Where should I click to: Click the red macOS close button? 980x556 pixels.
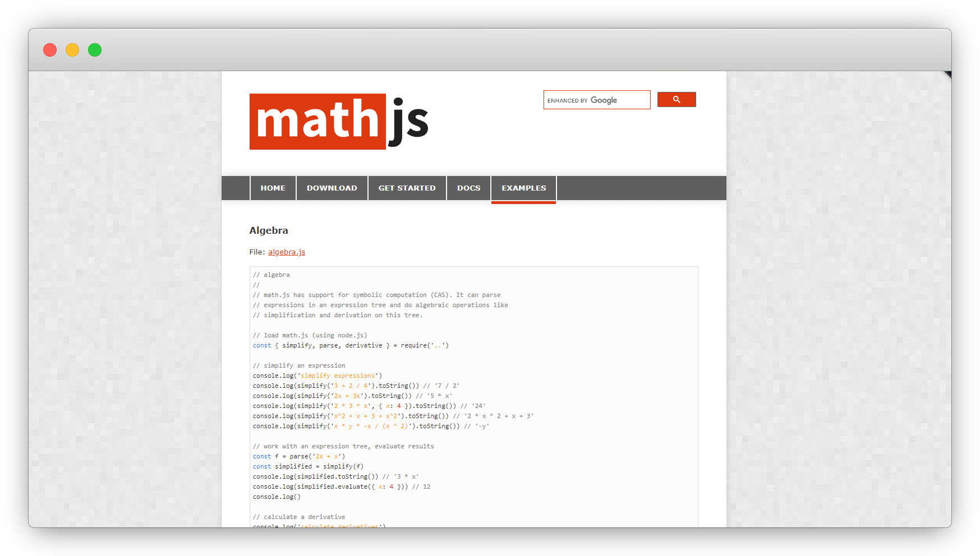[x=50, y=50]
